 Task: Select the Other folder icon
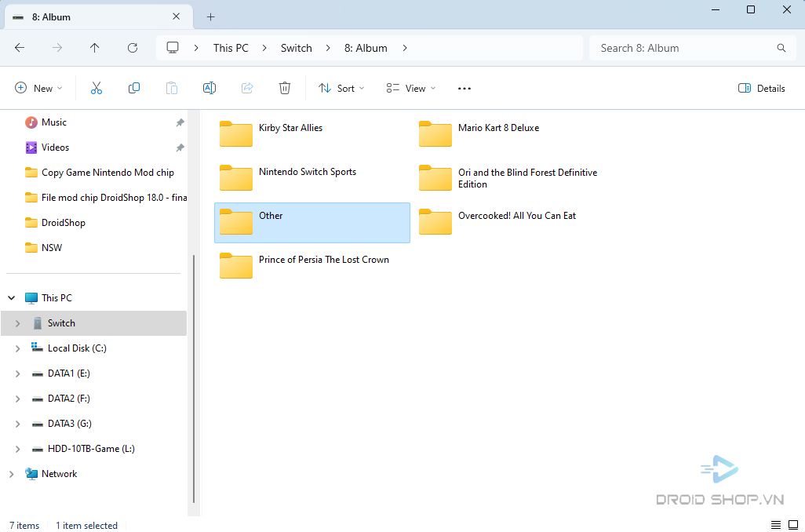235,221
